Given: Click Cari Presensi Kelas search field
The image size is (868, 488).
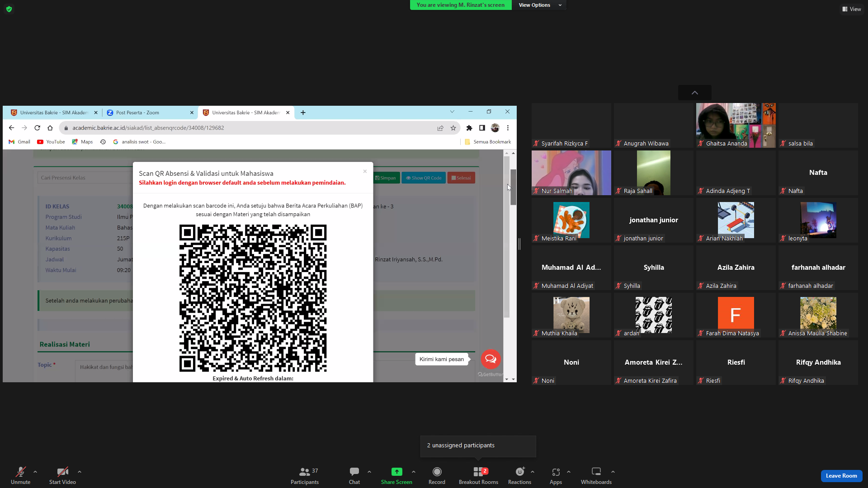Looking at the screenshot, I should pos(85,178).
